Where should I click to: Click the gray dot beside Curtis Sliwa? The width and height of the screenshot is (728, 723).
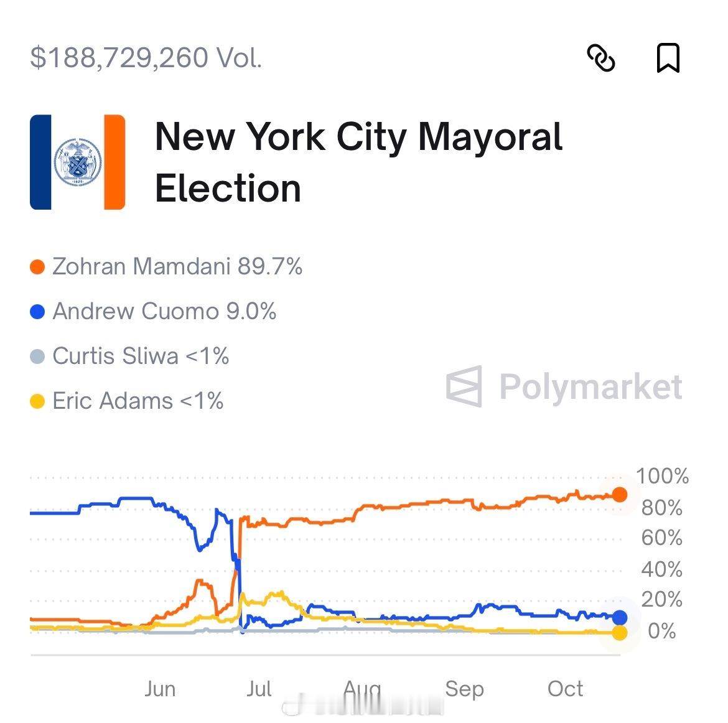pos(36,356)
